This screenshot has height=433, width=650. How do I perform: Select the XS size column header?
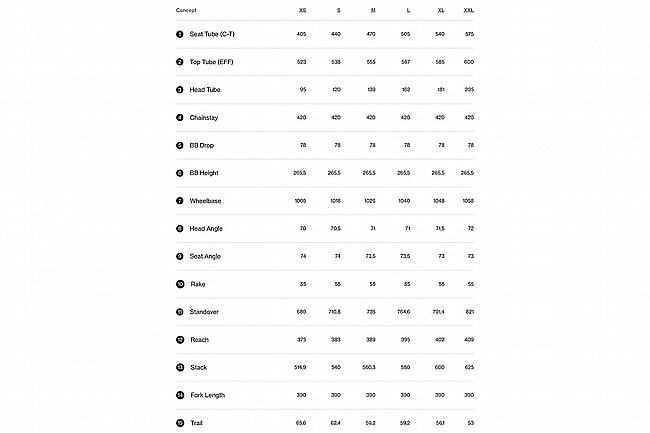click(302, 10)
